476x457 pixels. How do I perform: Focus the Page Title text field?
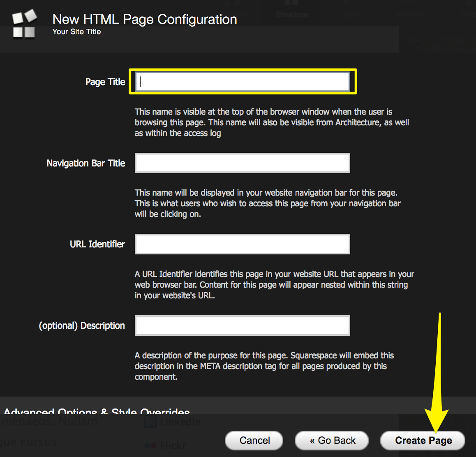coord(243,81)
